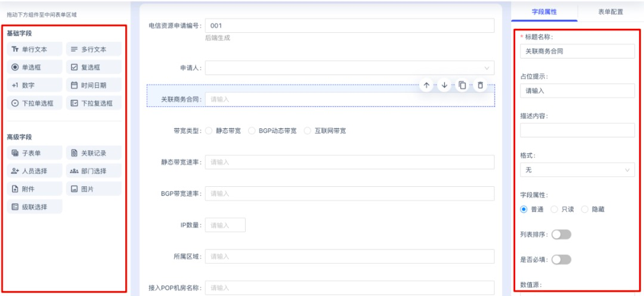Click the 关联商务合同 form input

(x=350, y=99)
